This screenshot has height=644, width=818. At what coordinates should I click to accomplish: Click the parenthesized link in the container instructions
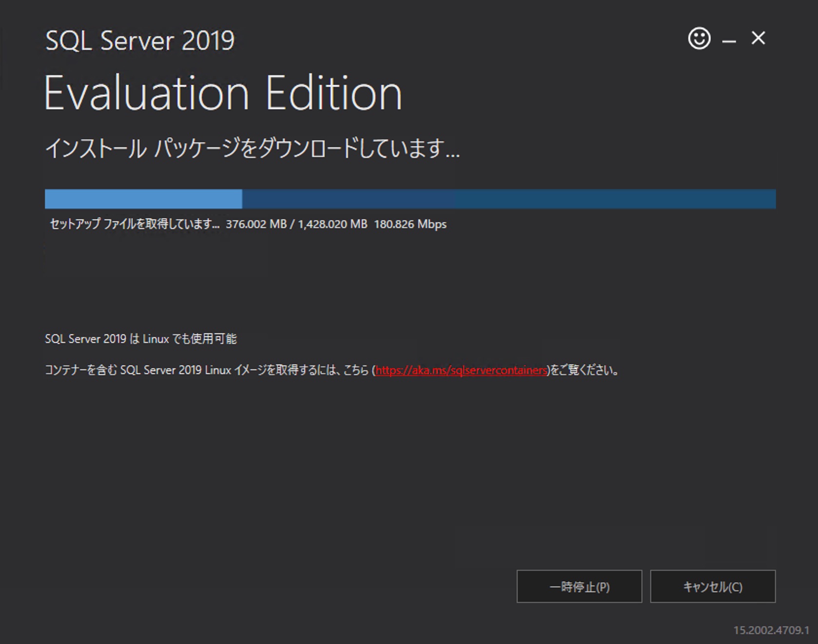(x=461, y=370)
